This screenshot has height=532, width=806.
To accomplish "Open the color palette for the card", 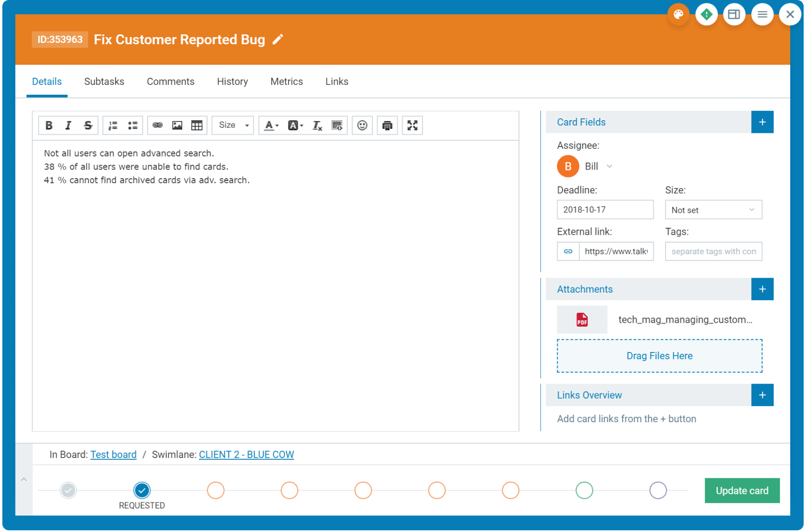I will (678, 15).
